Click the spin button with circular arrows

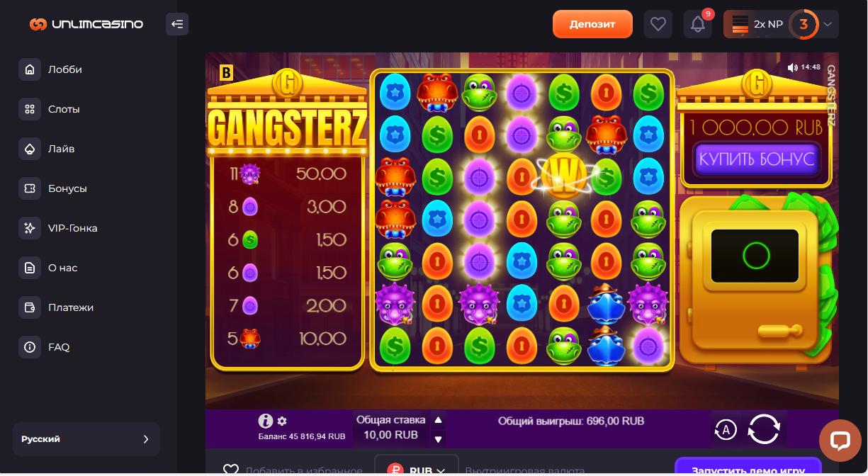pyautogui.click(x=764, y=429)
